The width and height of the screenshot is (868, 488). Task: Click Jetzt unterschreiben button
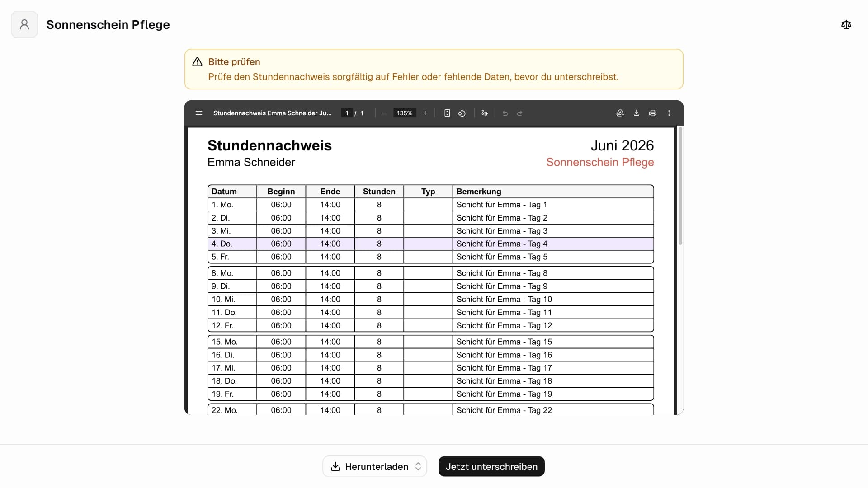[x=491, y=466]
